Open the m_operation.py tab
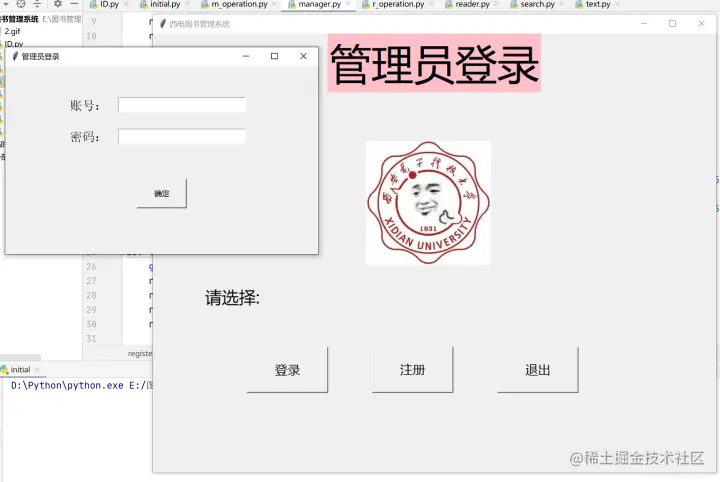720x482 pixels. click(239, 4)
